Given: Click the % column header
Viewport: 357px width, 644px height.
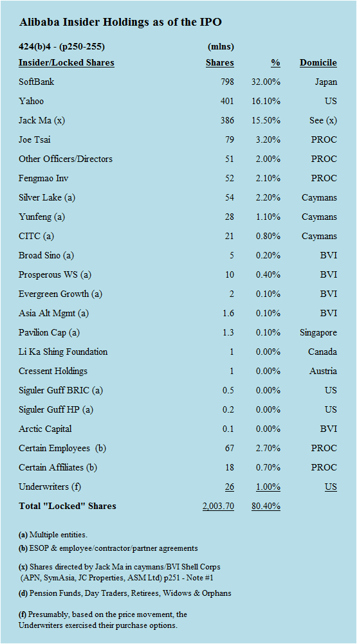Looking at the screenshot, I should tap(276, 63).
